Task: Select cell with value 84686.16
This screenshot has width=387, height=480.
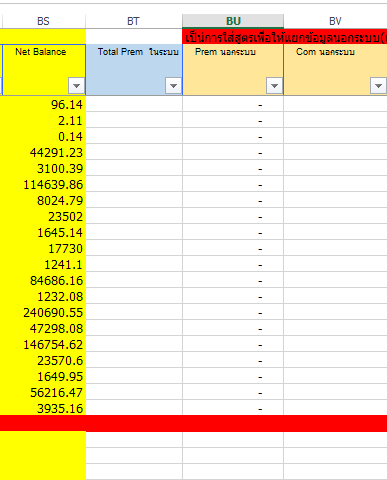Action: (44, 281)
